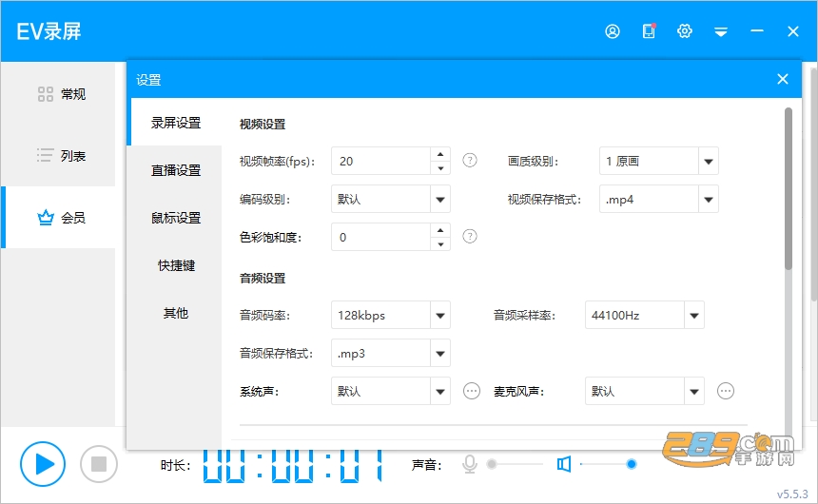Open the title bar dropdown menu icon
This screenshot has height=504, width=818.
tap(721, 31)
